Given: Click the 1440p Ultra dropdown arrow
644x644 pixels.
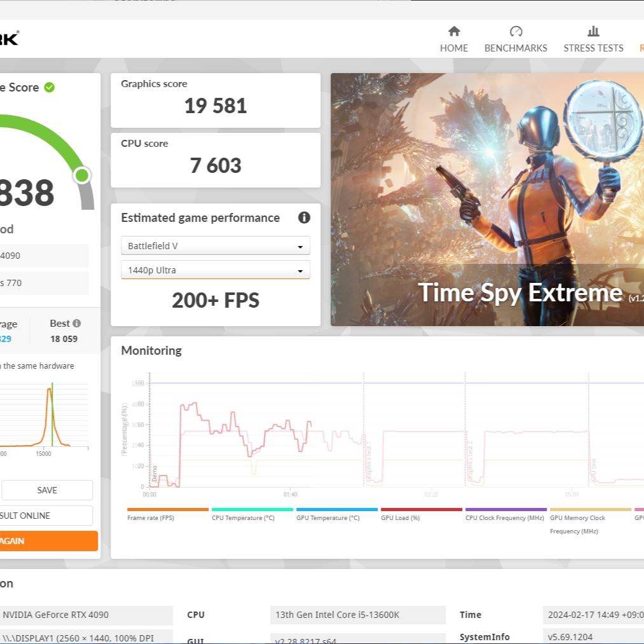Looking at the screenshot, I should (x=300, y=271).
